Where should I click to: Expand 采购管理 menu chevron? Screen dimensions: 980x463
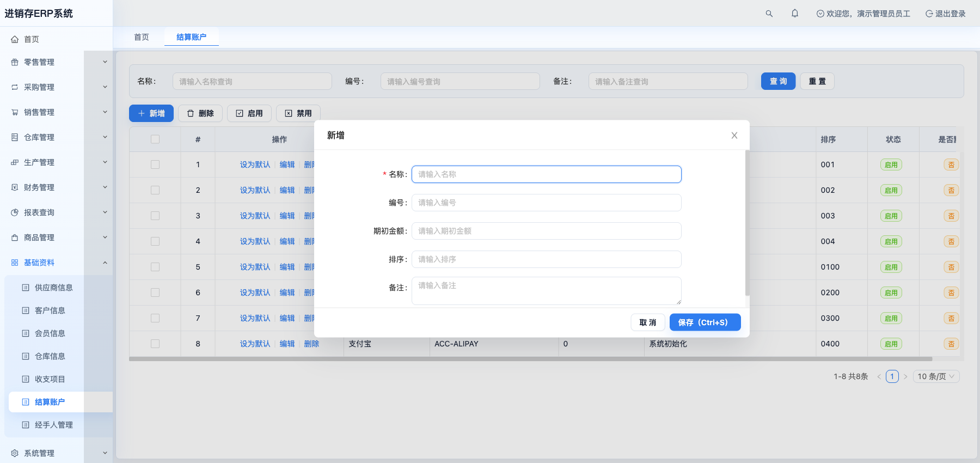[105, 87]
